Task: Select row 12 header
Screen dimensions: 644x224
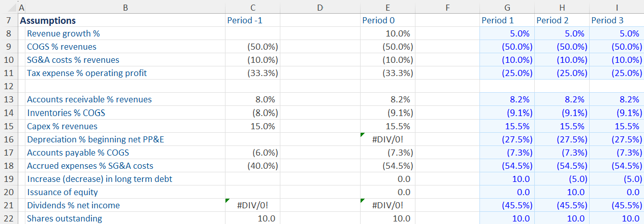Action: point(9,86)
